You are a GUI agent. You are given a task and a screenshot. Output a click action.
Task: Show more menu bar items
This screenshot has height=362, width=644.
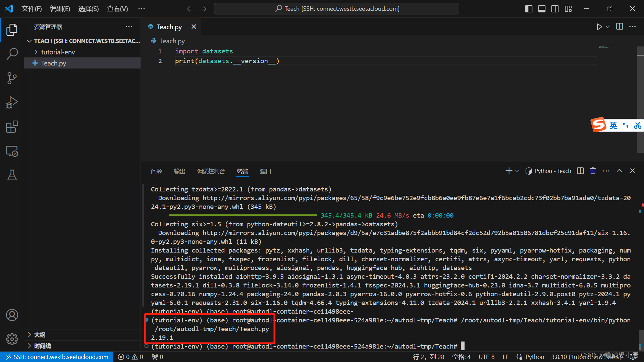142,9
